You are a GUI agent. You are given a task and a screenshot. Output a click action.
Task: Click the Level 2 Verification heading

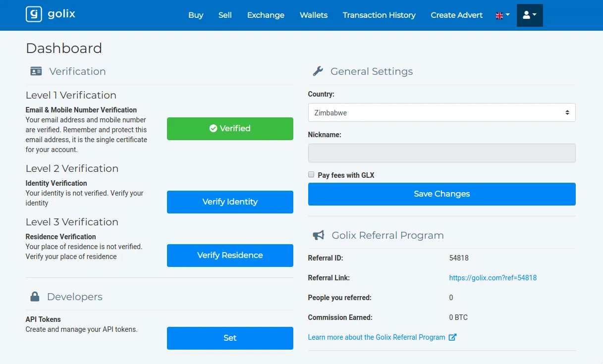(x=72, y=168)
